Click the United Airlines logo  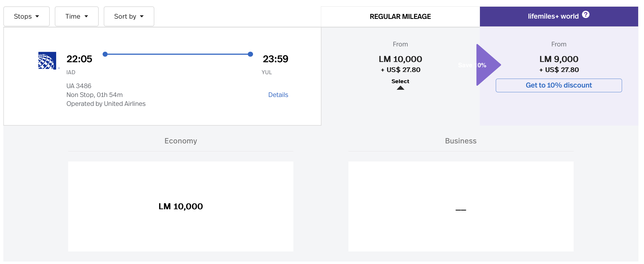pyautogui.click(x=48, y=61)
